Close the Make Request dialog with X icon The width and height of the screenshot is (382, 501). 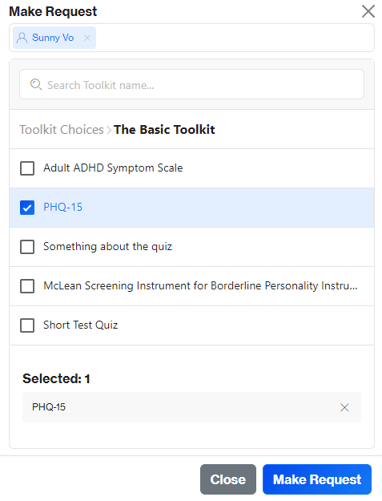[368, 11]
